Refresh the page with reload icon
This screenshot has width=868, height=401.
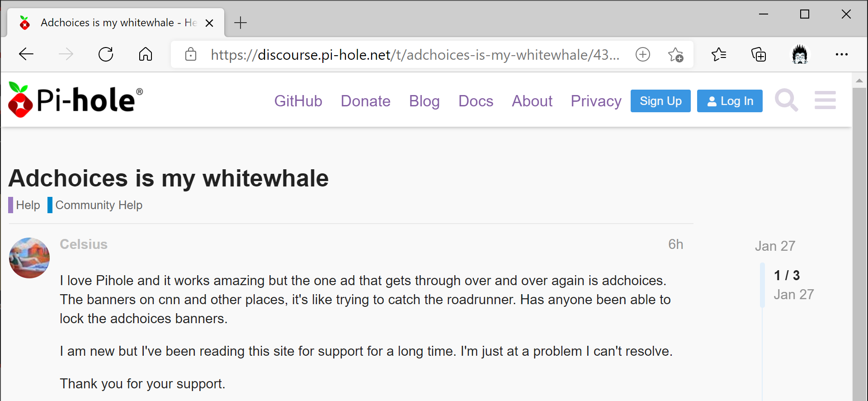pos(106,54)
